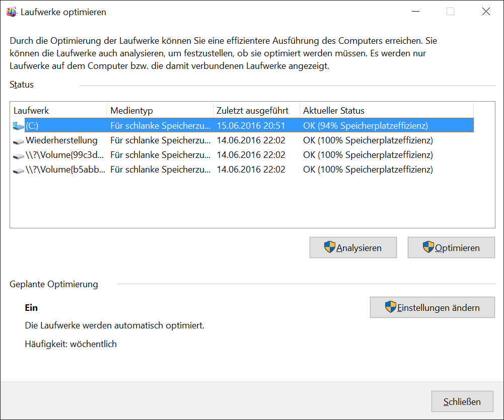This screenshot has width=504, height=420.
Task: Select the (C:) drive name
Action: [32, 126]
